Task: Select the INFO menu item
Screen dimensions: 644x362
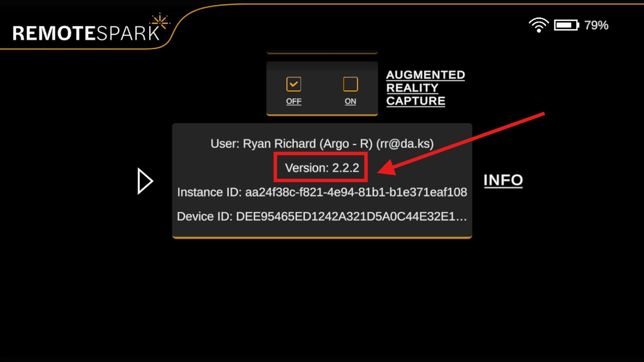Action: (503, 180)
